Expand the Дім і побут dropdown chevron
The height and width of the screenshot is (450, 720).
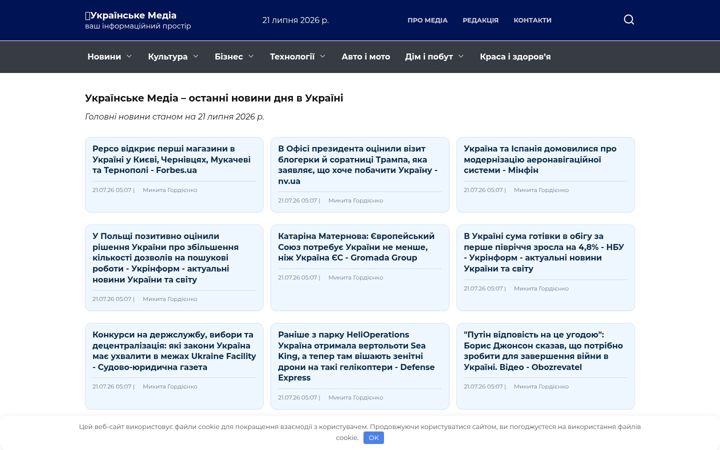461,56
